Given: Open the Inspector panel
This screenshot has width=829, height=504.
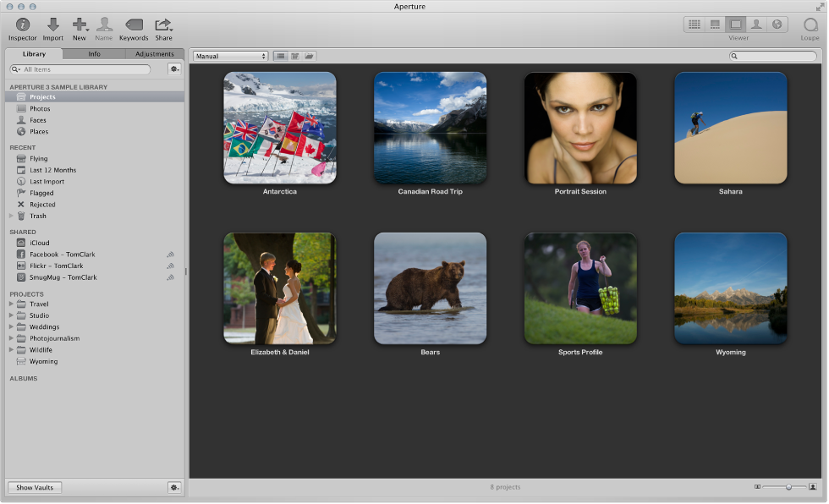Looking at the screenshot, I should (x=22, y=24).
